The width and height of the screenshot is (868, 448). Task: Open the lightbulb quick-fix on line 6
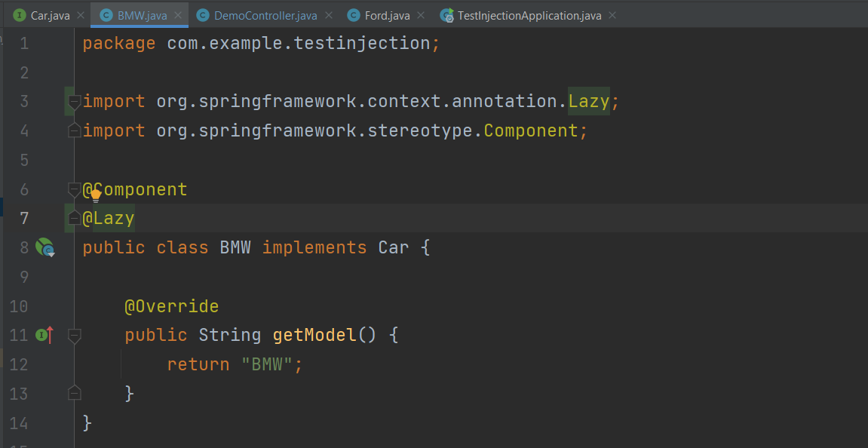pos(96,195)
